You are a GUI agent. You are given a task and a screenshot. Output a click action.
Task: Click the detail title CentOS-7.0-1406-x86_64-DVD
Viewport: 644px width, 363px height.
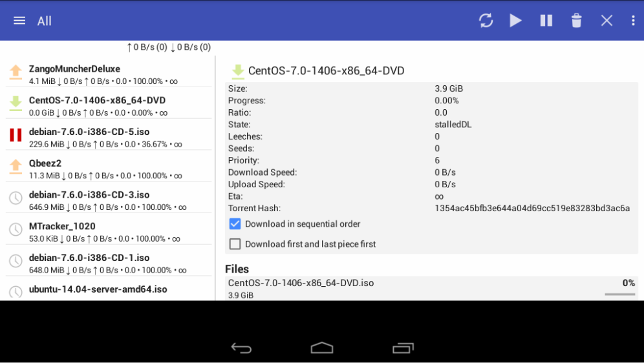326,71
